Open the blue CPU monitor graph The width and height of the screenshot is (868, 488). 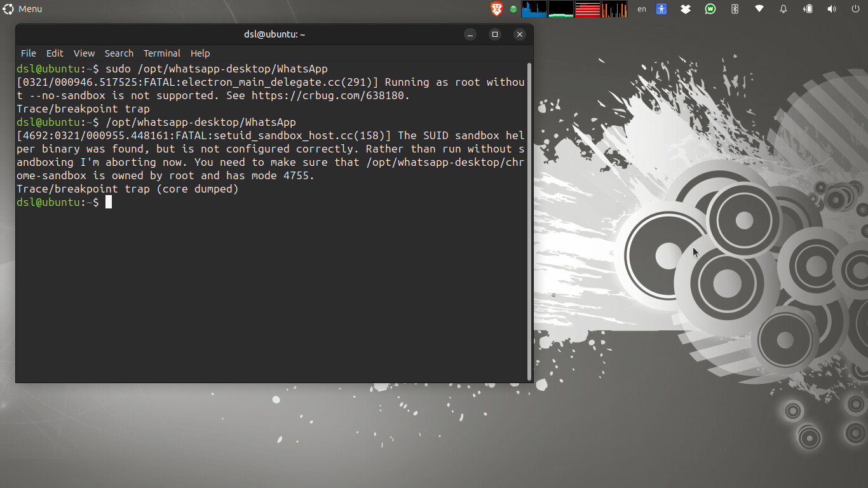pyautogui.click(x=534, y=9)
